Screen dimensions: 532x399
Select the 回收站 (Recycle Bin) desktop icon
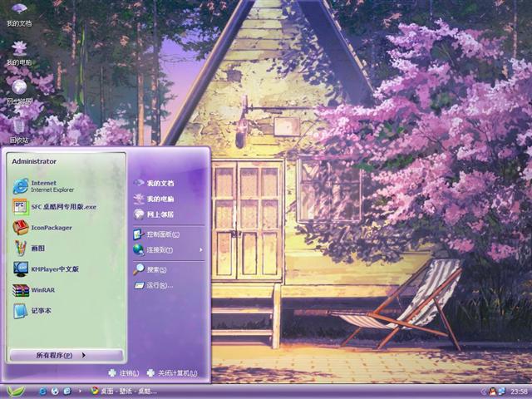point(19,131)
